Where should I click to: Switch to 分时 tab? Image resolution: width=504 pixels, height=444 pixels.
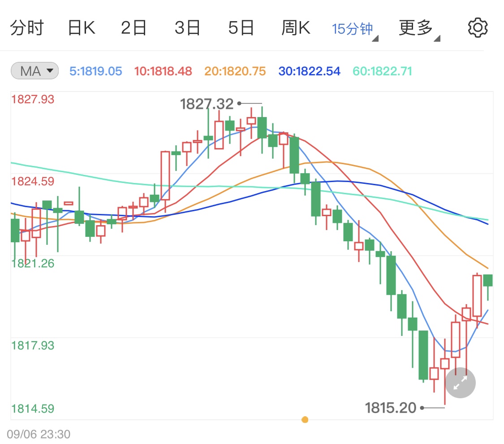(27, 28)
